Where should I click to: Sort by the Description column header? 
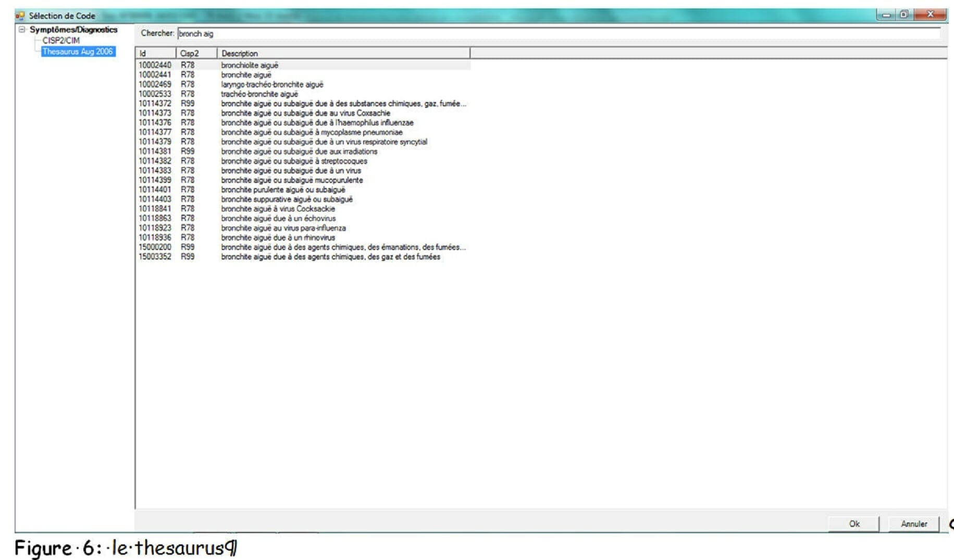(343, 53)
